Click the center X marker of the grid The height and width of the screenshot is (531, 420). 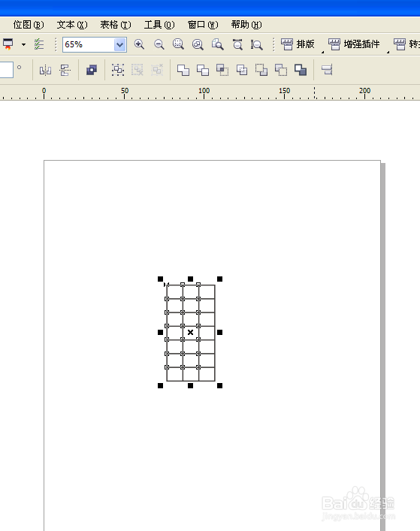click(x=190, y=332)
